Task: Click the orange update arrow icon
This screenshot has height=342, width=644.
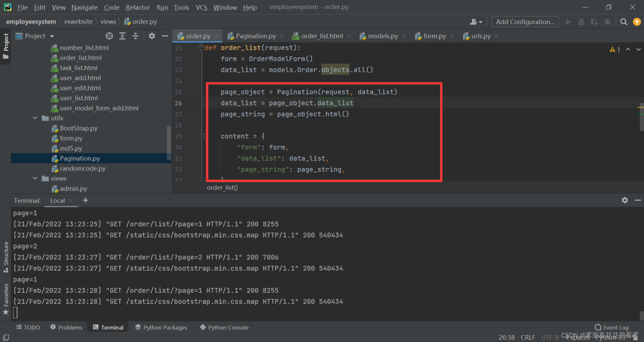Action: [637, 22]
